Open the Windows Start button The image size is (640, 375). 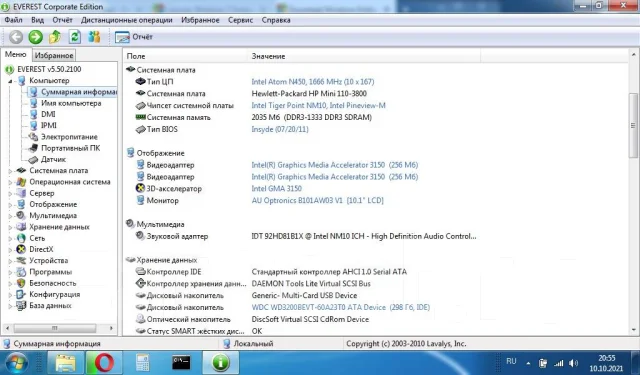pos(16,363)
